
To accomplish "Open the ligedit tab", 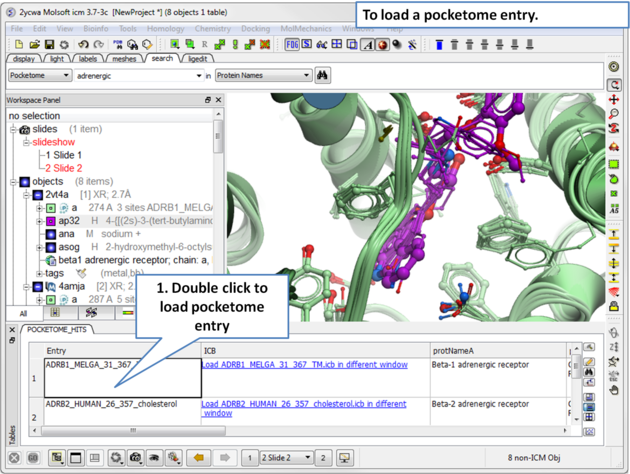I will (197, 59).
